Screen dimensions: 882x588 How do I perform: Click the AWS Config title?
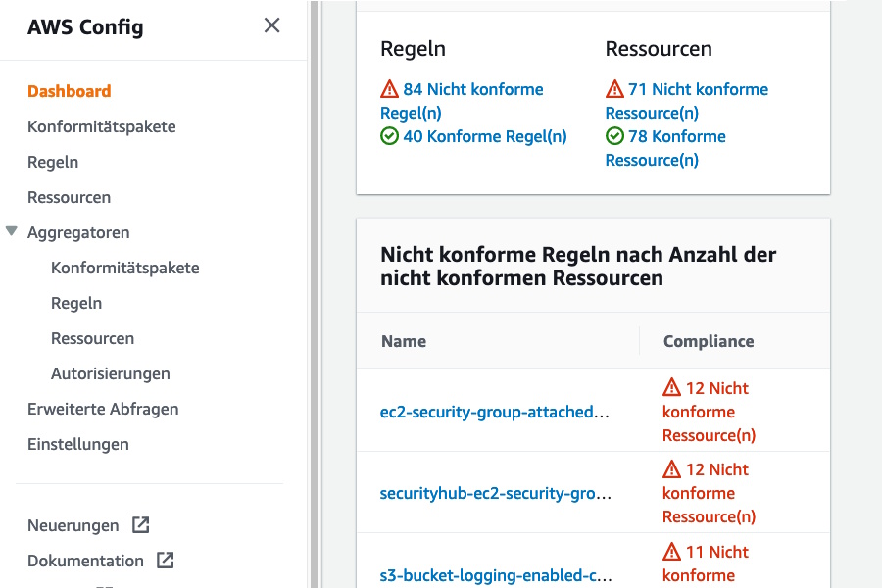85,27
